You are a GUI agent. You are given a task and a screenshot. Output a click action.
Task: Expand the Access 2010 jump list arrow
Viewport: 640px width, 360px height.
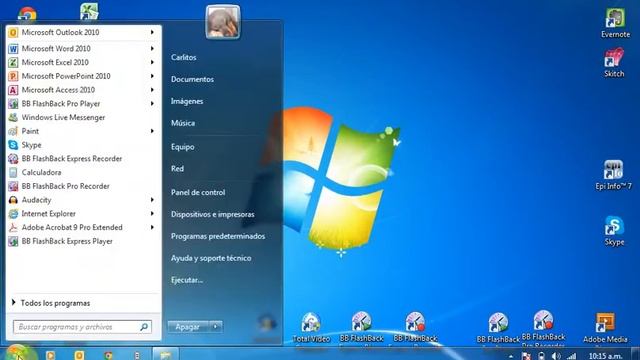click(x=152, y=90)
